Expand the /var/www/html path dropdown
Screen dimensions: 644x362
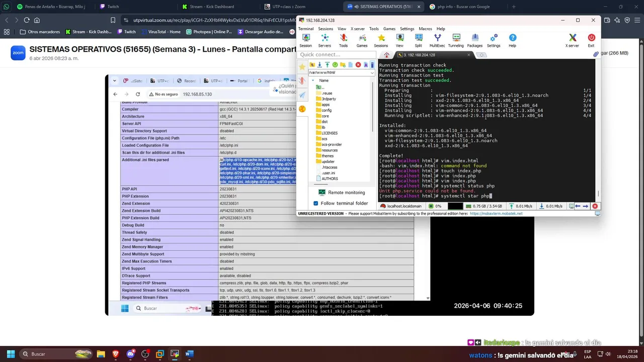coord(372,72)
